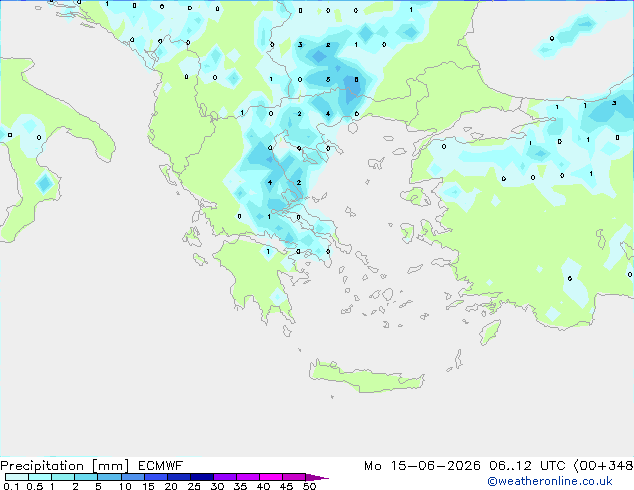Click the '8' precipitation value on map
Screen dimensions: 634x490
356,80
